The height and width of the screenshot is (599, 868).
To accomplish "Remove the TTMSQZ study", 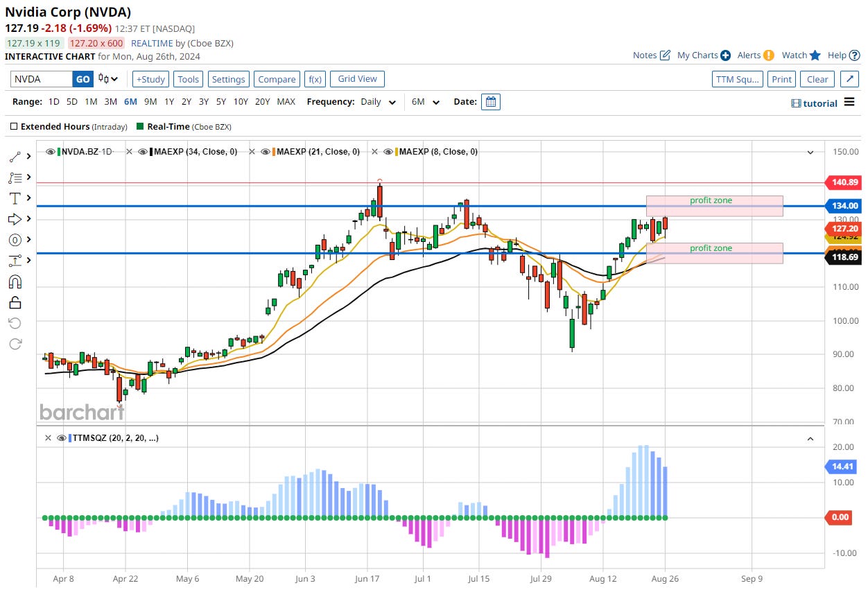I will click(x=48, y=438).
